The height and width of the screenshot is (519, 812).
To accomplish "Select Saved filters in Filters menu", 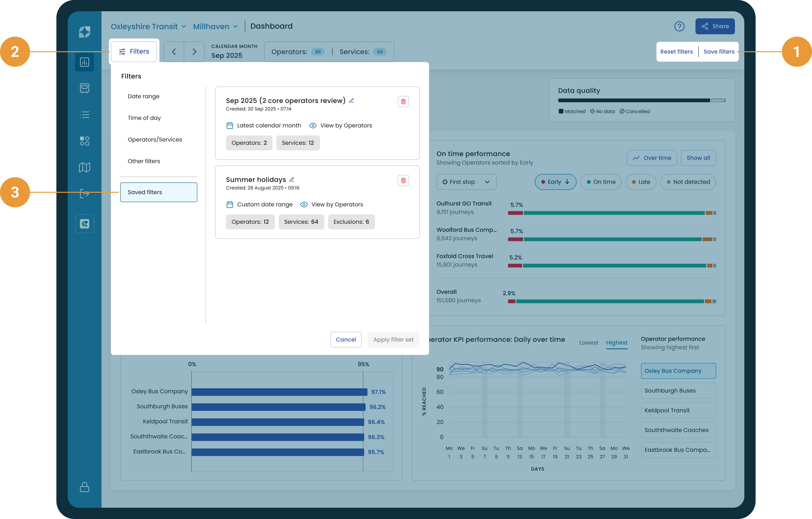I will pyautogui.click(x=159, y=192).
